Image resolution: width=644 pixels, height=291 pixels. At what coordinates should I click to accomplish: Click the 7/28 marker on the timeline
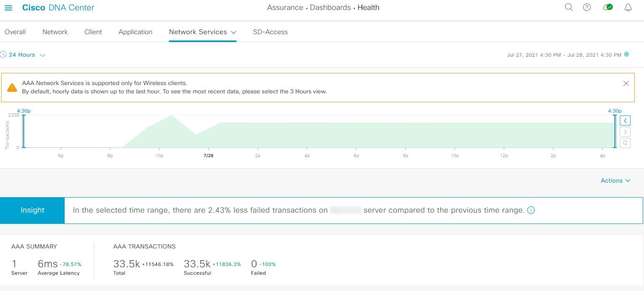point(208,156)
